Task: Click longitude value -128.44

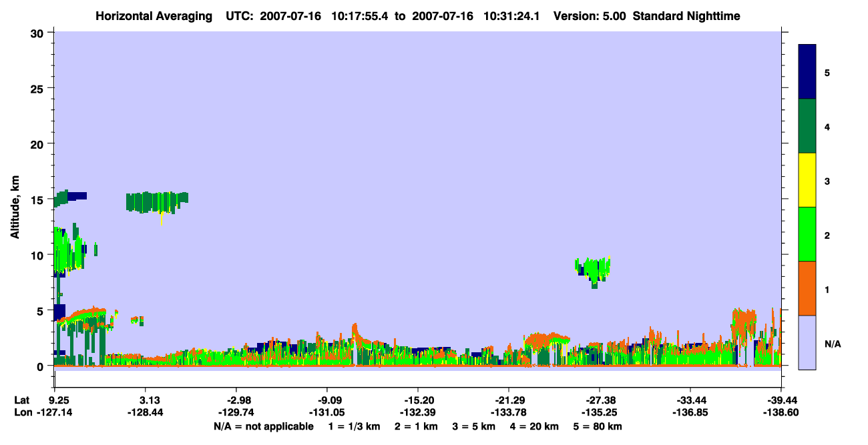Action: pos(146,413)
